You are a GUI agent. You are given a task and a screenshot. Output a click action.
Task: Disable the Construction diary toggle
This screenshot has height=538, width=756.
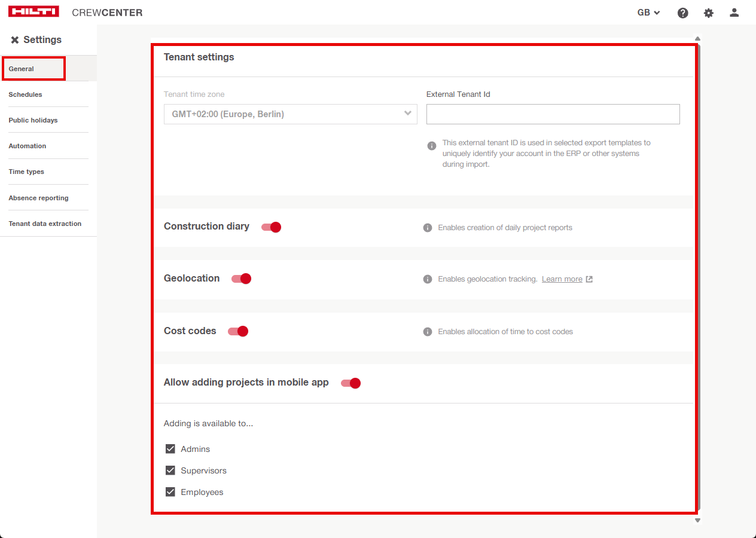[x=272, y=227]
